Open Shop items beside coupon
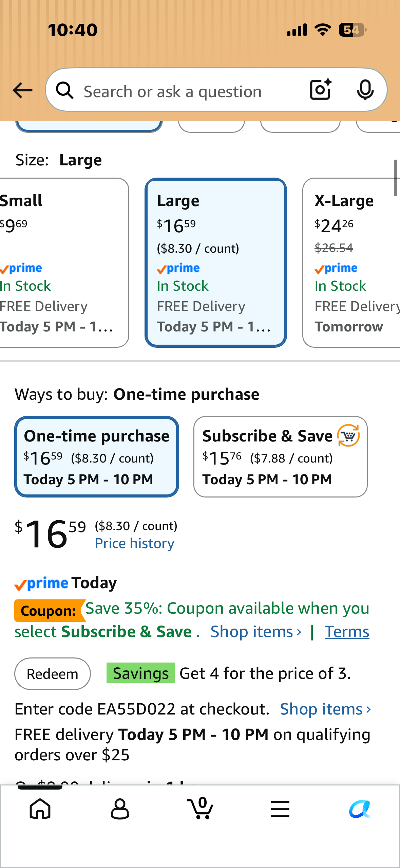 pos(256,632)
